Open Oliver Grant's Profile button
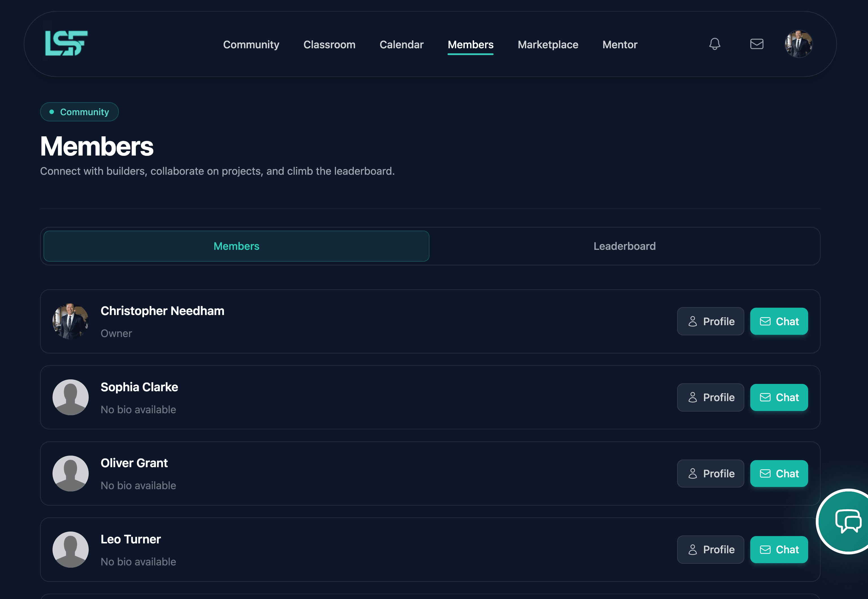The height and width of the screenshot is (599, 868). click(x=710, y=474)
